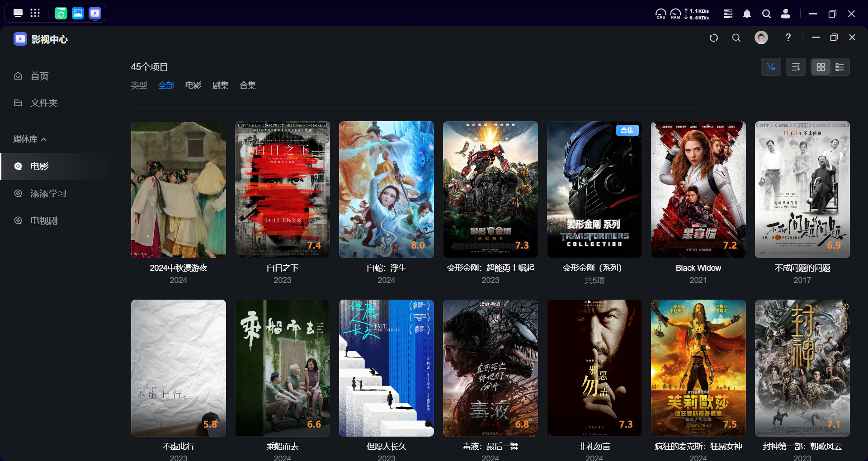This screenshot has width=868, height=461.
Task: Click the 影视中心 app logo
Action: 20,39
